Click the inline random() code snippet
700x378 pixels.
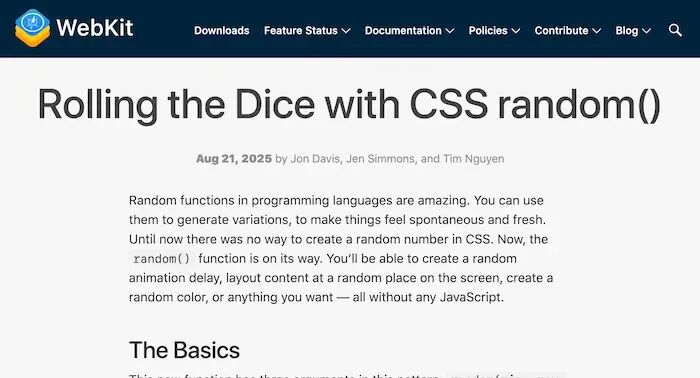pyautogui.click(x=162, y=259)
